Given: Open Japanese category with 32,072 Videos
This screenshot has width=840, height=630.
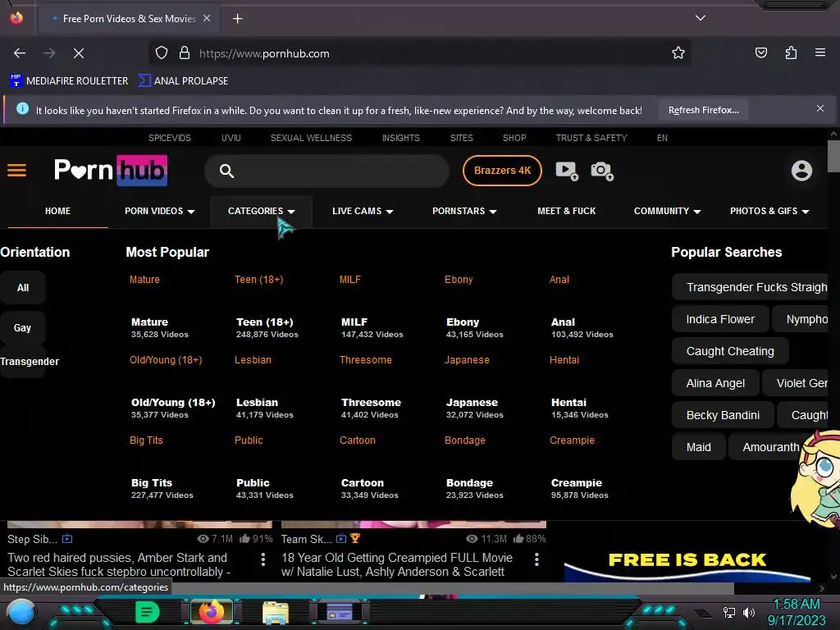Looking at the screenshot, I should [x=474, y=408].
